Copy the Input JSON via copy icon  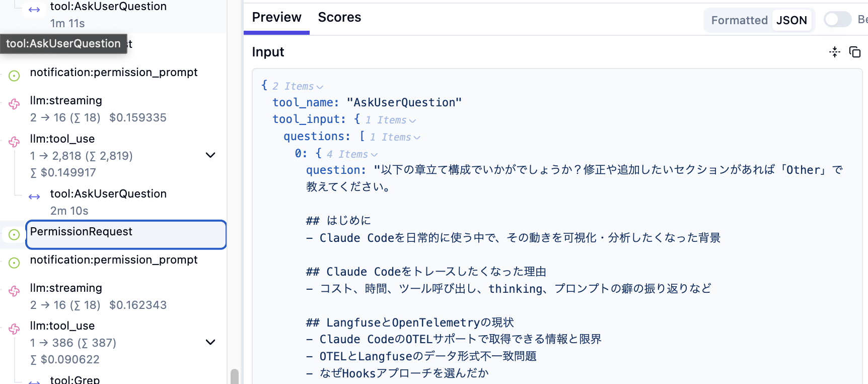(855, 52)
